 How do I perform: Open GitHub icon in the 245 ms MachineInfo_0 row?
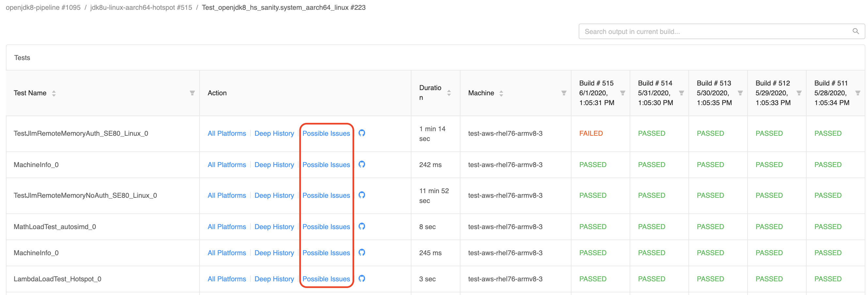coord(362,252)
